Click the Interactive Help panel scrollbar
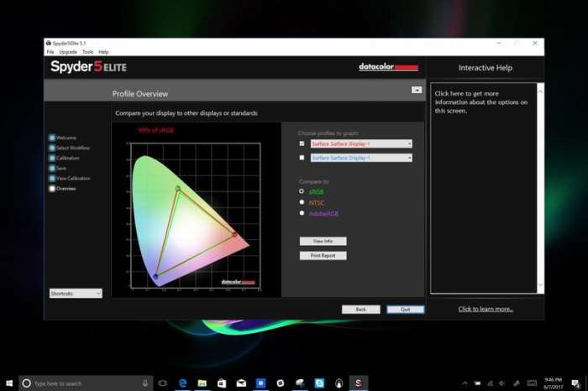This screenshot has width=588, height=391. click(540, 188)
